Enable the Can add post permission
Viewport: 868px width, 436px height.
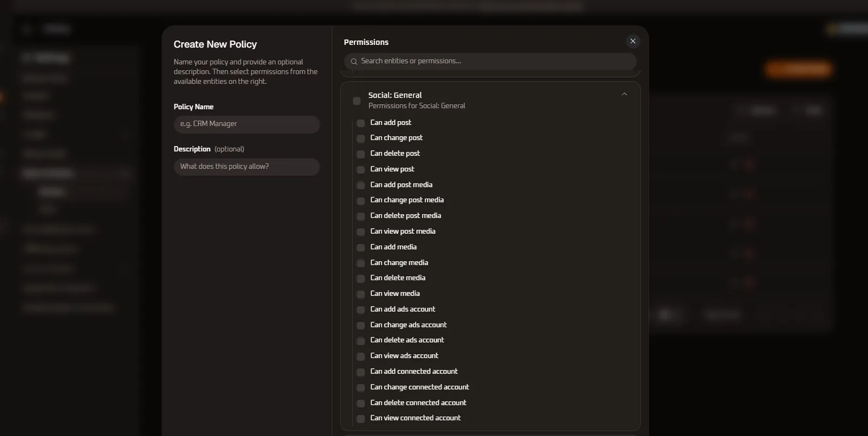coord(360,123)
